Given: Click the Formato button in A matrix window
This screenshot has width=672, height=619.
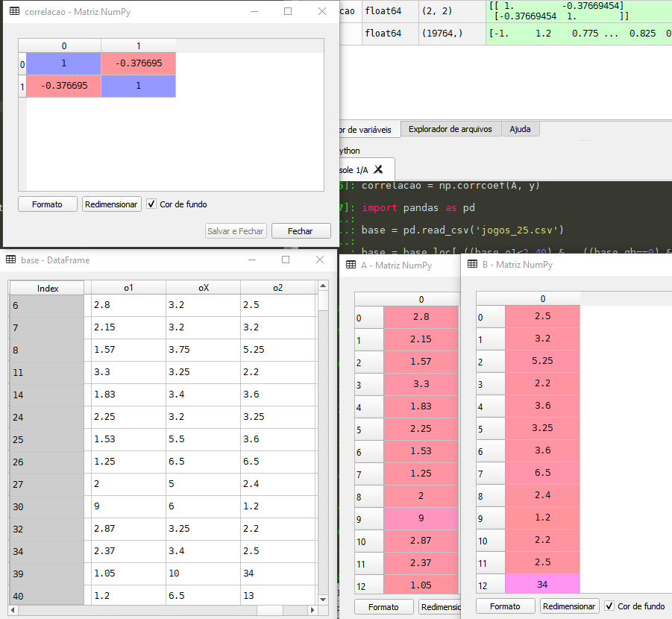Looking at the screenshot, I should [x=383, y=606].
